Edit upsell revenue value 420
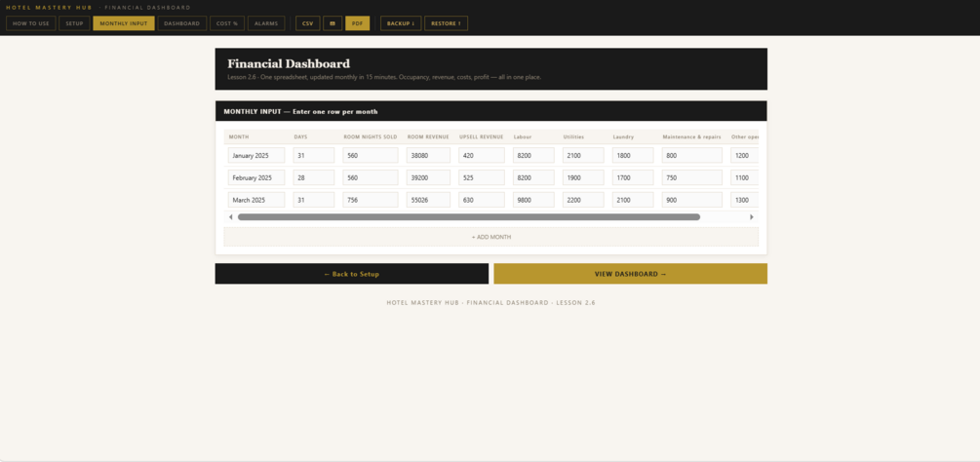Image resolution: width=980 pixels, height=462 pixels. tap(482, 155)
